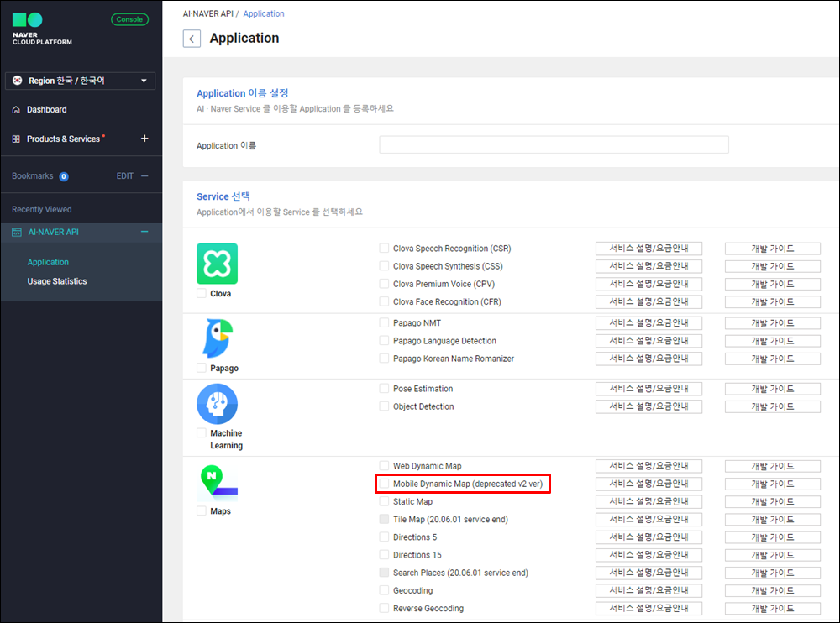
Task: Enable Clova Speech Synthesis (CSS)
Action: 384,265
